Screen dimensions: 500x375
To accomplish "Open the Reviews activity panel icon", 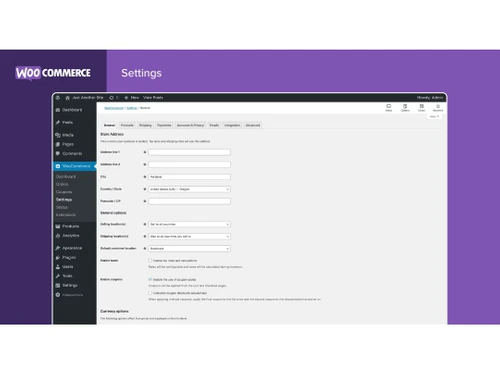I will pyautogui.click(x=438, y=108).
